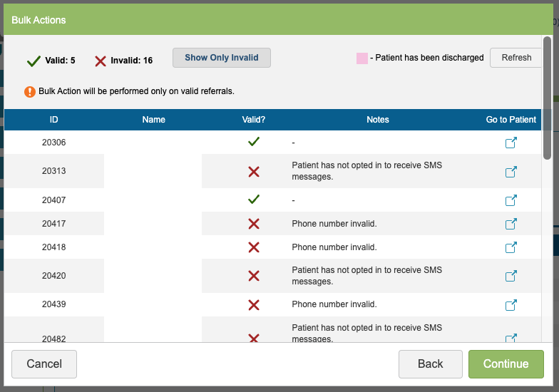Open patient page for referral 20439

[511, 304]
